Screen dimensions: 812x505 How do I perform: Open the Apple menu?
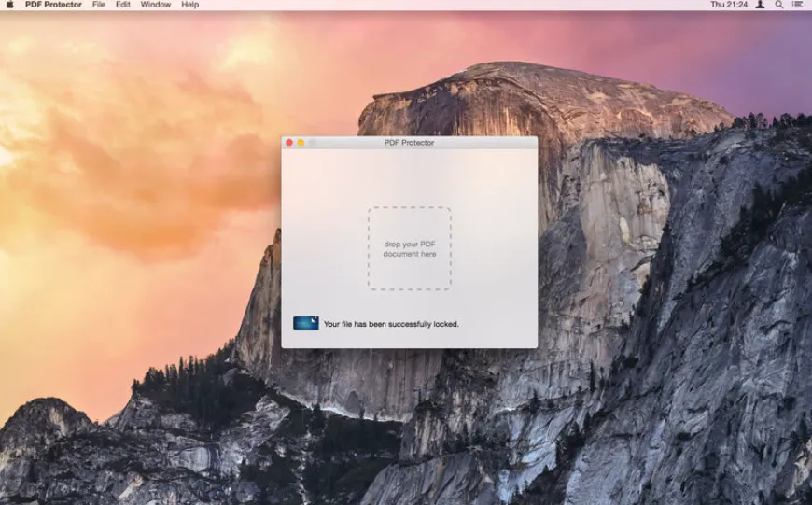click(10, 5)
